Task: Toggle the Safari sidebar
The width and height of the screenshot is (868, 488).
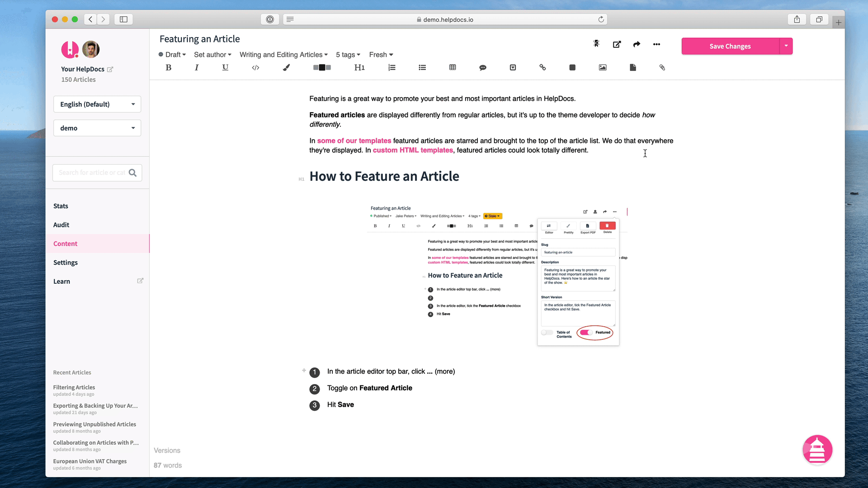Action: (x=123, y=19)
